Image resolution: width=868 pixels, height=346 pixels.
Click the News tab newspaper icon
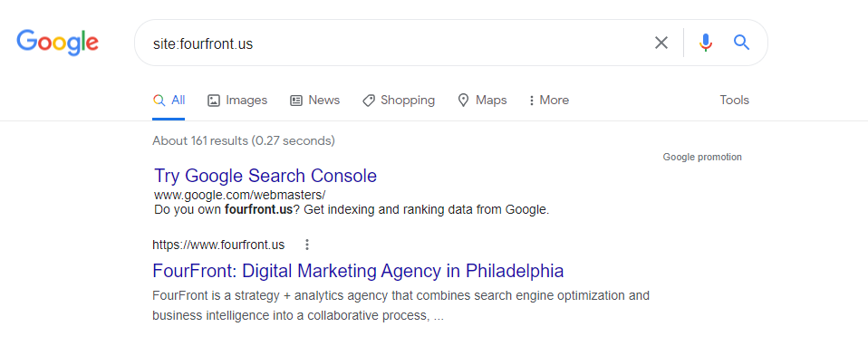coord(296,101)
